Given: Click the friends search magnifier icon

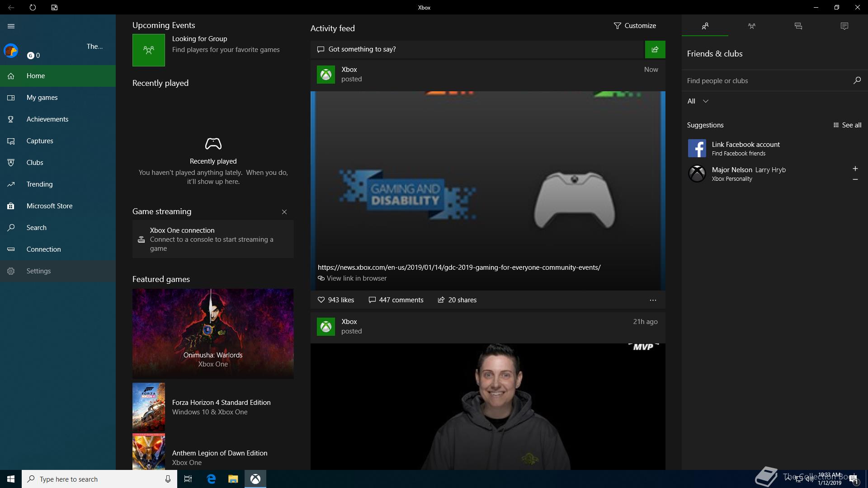Looking at the screenshot, I should tap(857, 80).
